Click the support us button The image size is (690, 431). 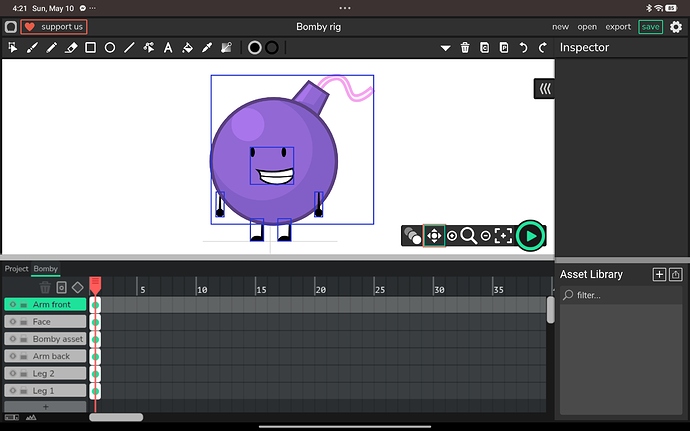pos(54,27)
